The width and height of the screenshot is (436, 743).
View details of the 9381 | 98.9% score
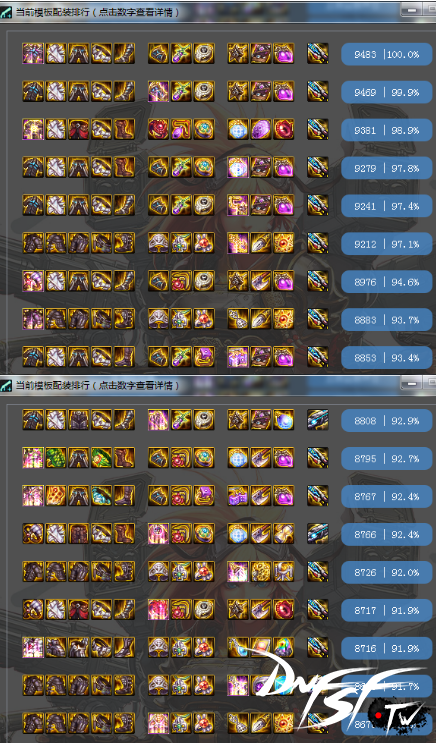click(387, 130)
